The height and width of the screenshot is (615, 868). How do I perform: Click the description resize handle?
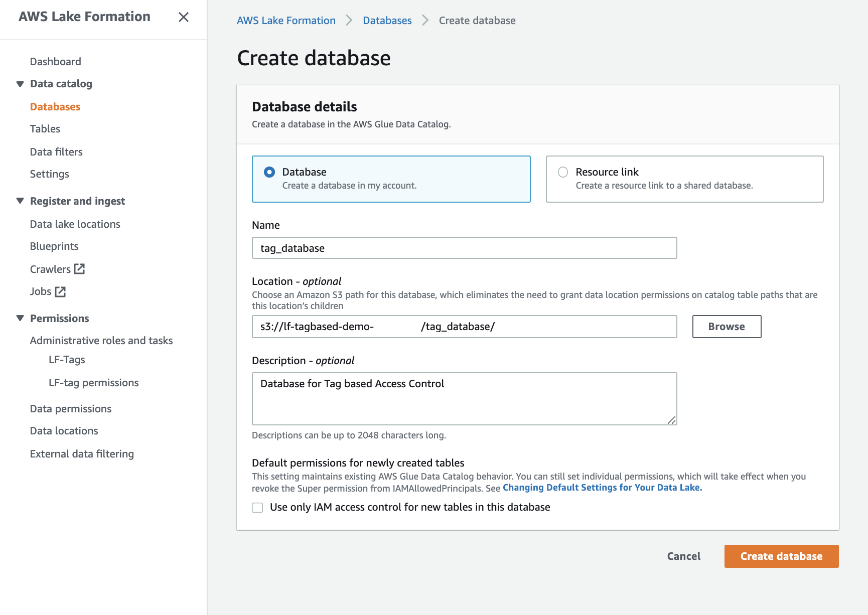(x=672, y=420)
